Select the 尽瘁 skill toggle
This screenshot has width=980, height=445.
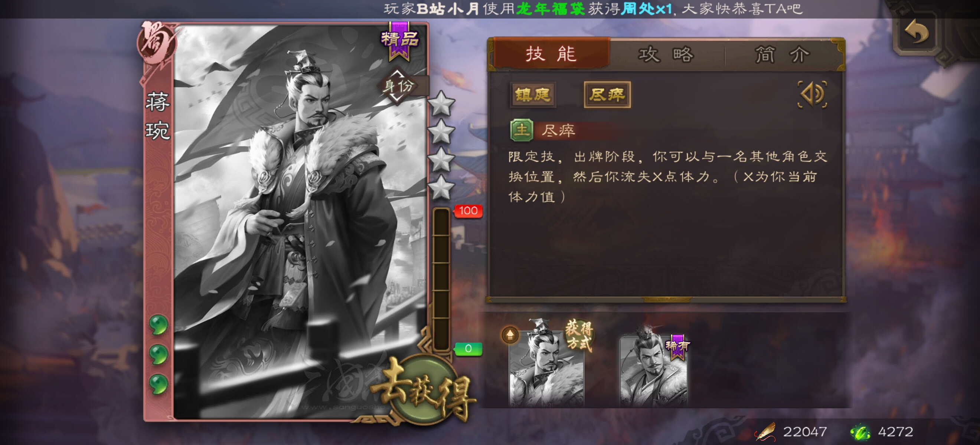click(x=607, y=94)
